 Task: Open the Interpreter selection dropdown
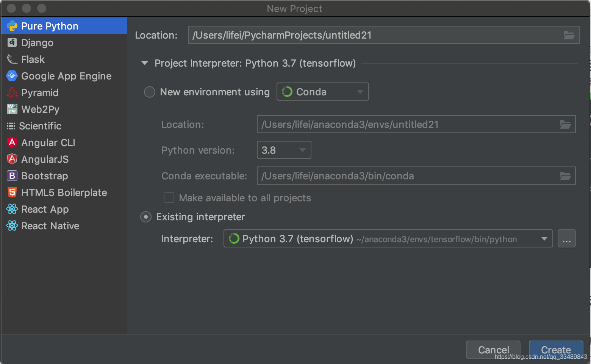[x=388, y=238]
